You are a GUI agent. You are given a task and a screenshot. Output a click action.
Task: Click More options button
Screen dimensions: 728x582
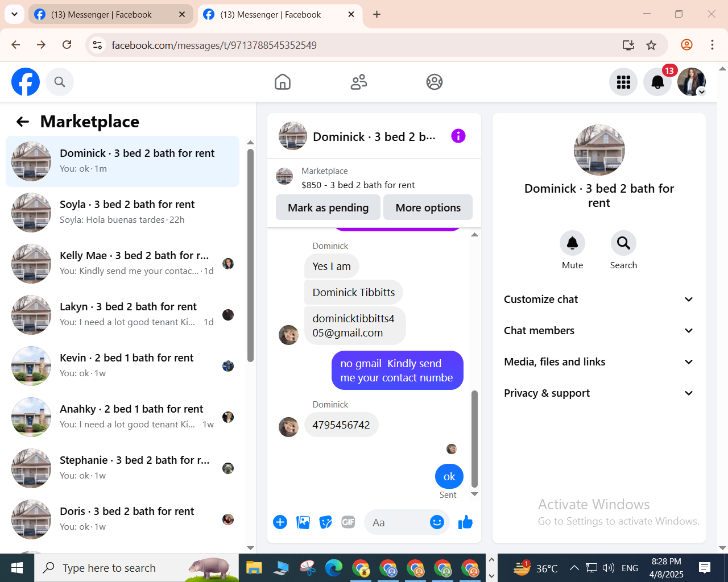(428, 207)
